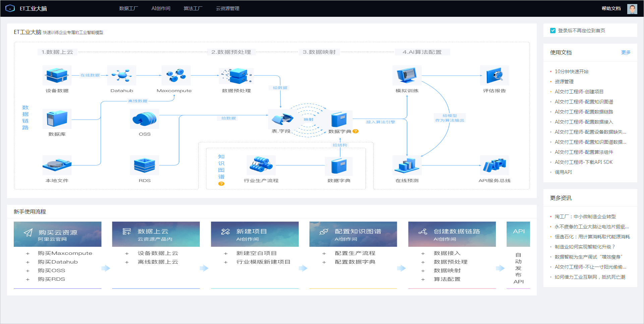Open AI交付工程师-创建项目 document

579,92
